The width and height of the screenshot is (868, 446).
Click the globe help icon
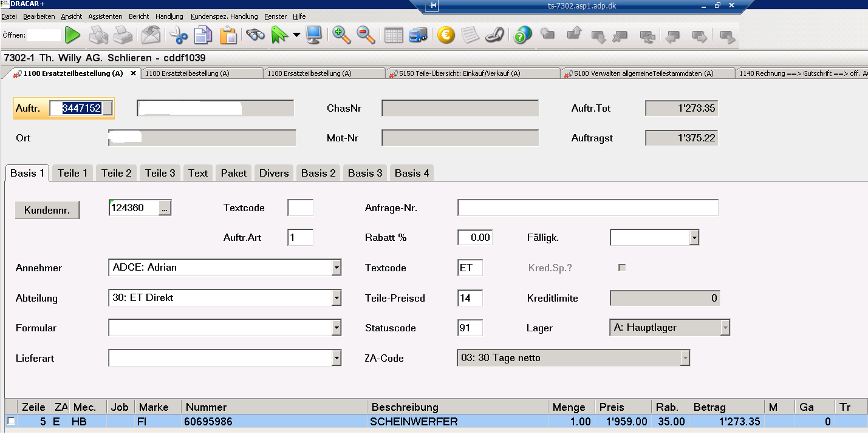[x=522, y=35]
